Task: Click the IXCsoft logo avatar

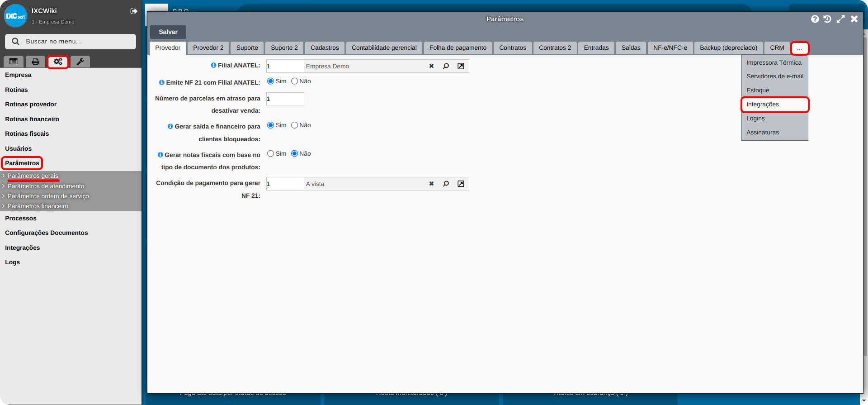Action: tap(16, 16)
